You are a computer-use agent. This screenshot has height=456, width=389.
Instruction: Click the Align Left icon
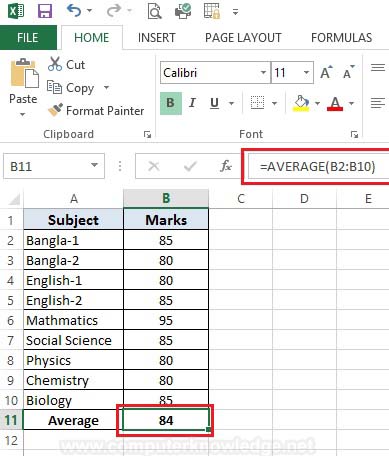tap(378, 103)
